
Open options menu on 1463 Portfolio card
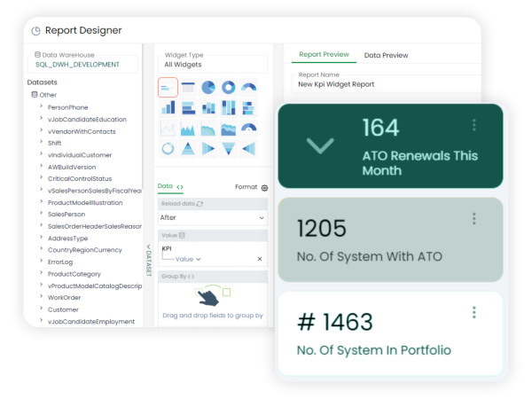pyautogui.click(x=474, y=312)
